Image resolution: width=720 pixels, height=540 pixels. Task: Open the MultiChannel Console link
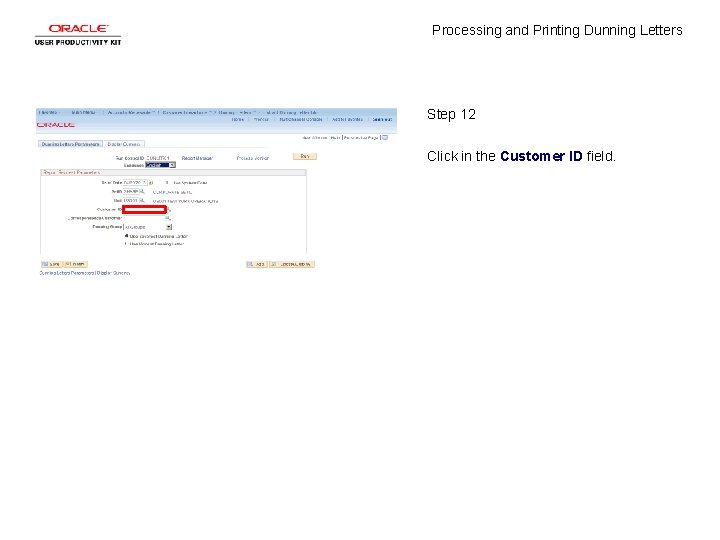click(301, 119)
